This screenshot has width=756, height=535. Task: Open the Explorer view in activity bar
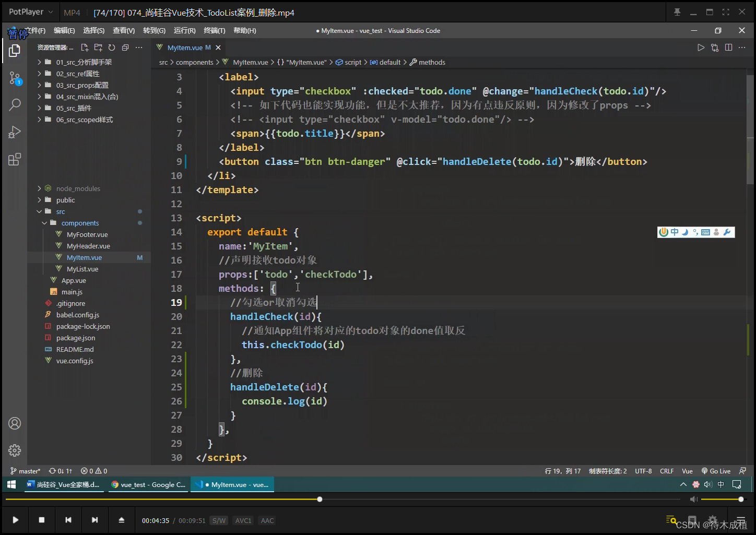(x=15, y=51)
